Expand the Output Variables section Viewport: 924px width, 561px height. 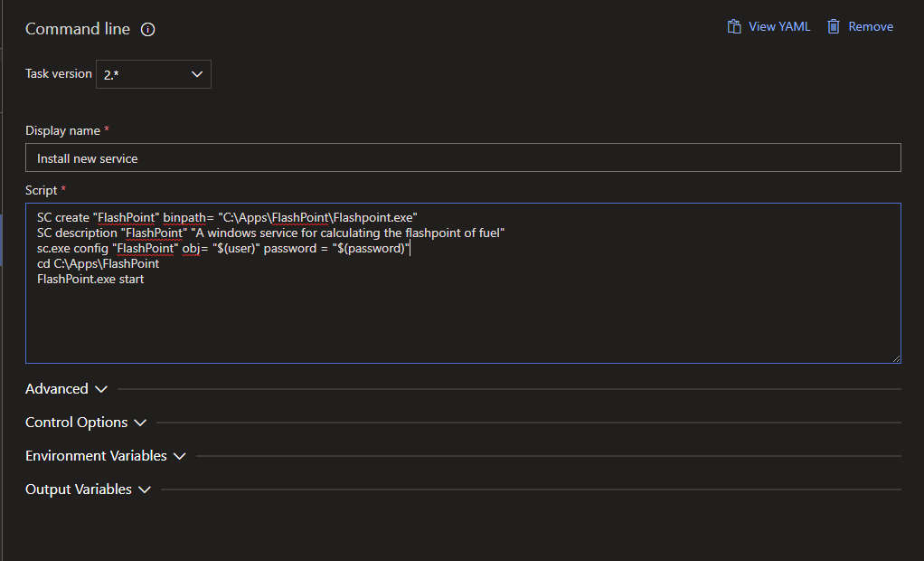click(78, 490)
